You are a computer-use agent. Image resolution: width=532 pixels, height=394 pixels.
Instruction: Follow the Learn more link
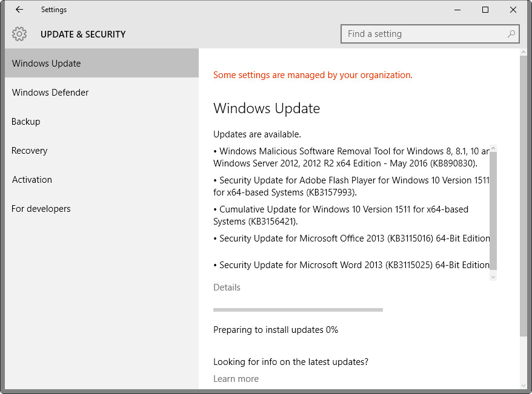click(236, 379)
